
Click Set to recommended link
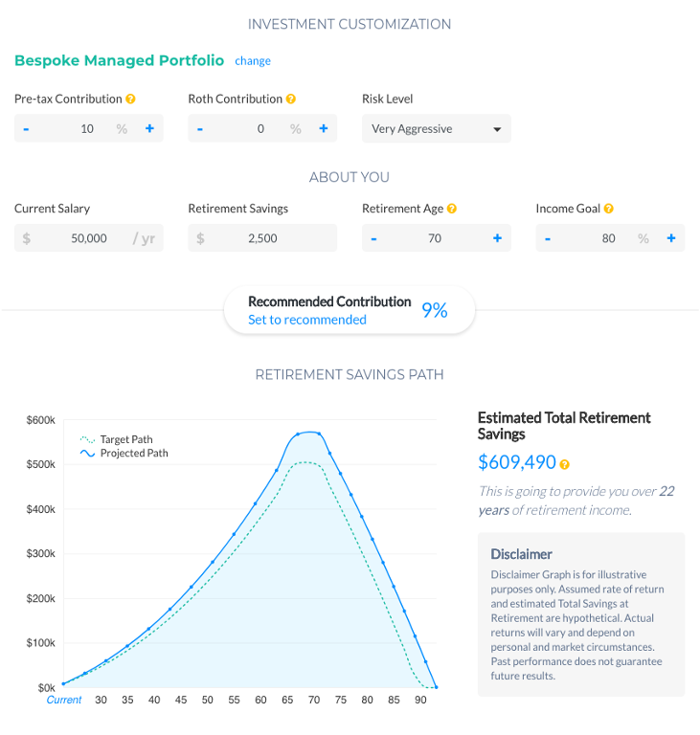(306, 320)
